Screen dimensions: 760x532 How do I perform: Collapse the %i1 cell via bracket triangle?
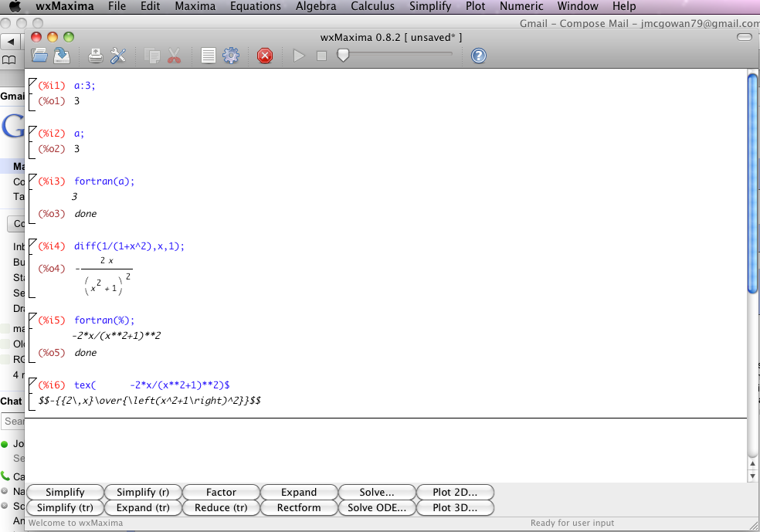(32, 83)
